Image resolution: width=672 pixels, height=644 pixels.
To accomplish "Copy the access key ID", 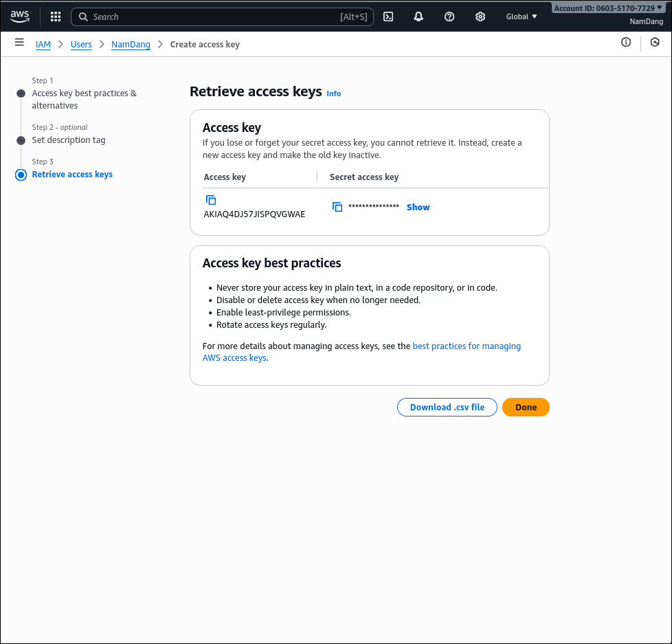I will point(210,200).
